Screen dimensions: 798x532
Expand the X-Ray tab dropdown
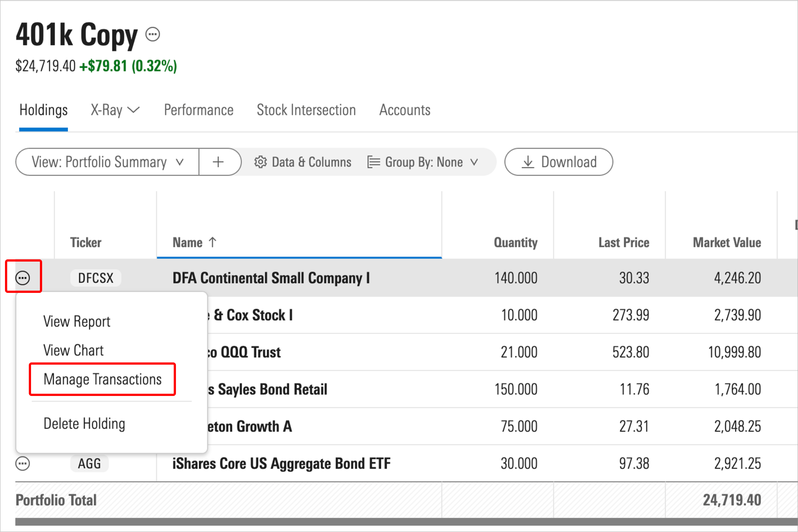pos(115,110)
